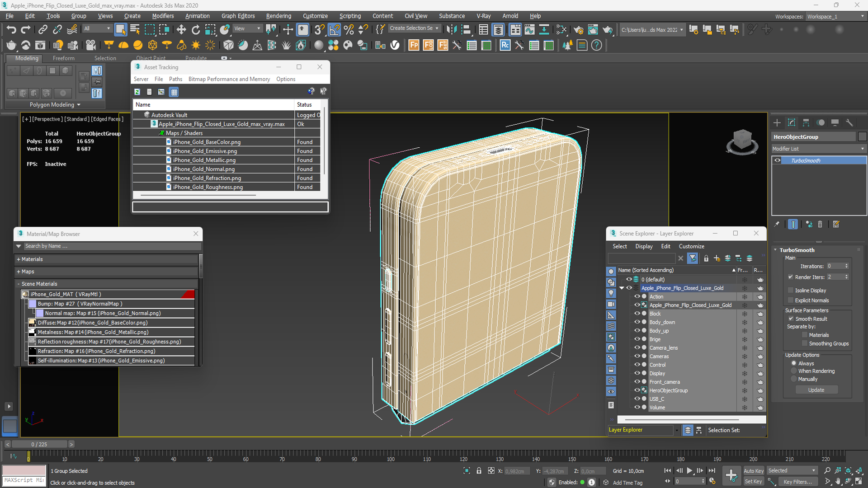Open Customize menu in Scene Explorer

(x=691, y=246)
